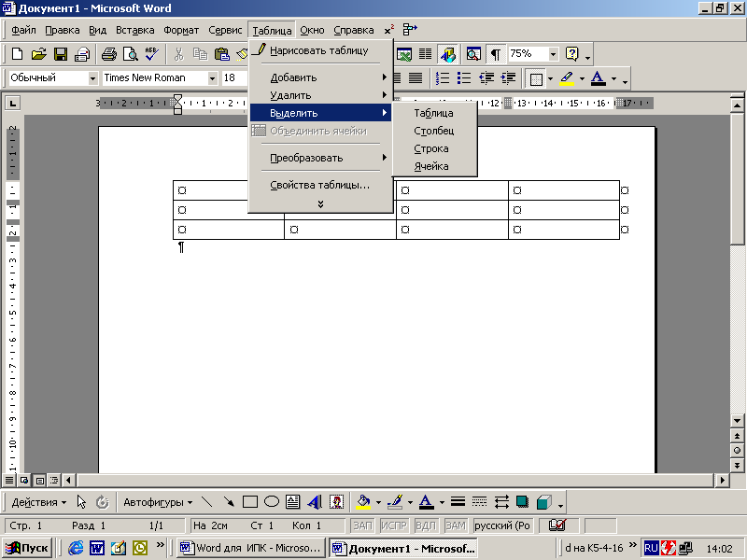The width and height of the screenshot is (747, 560).
Task: Open Print Preview icon
Action: [x=130, y=54]
